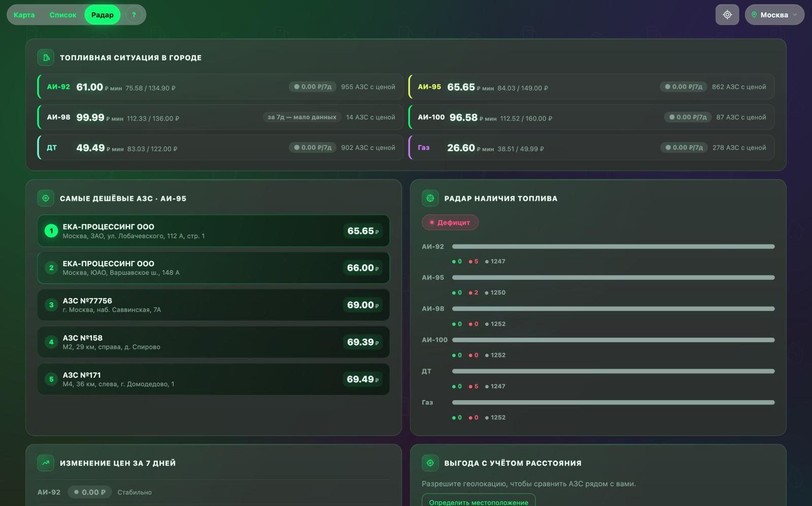Click the 65.65 ₽ price of first station
The height and width of the screenshot is (506, 812).
[363, 231]
